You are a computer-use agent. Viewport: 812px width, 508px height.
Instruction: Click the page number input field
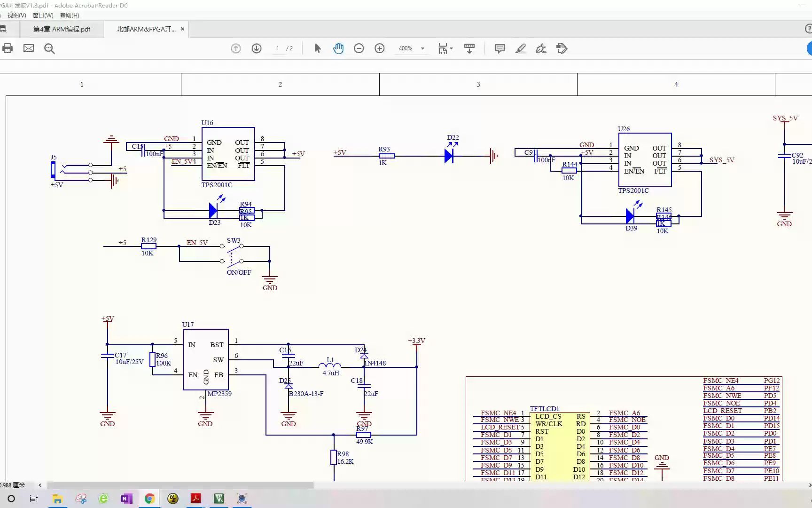[x=278, y=48]
